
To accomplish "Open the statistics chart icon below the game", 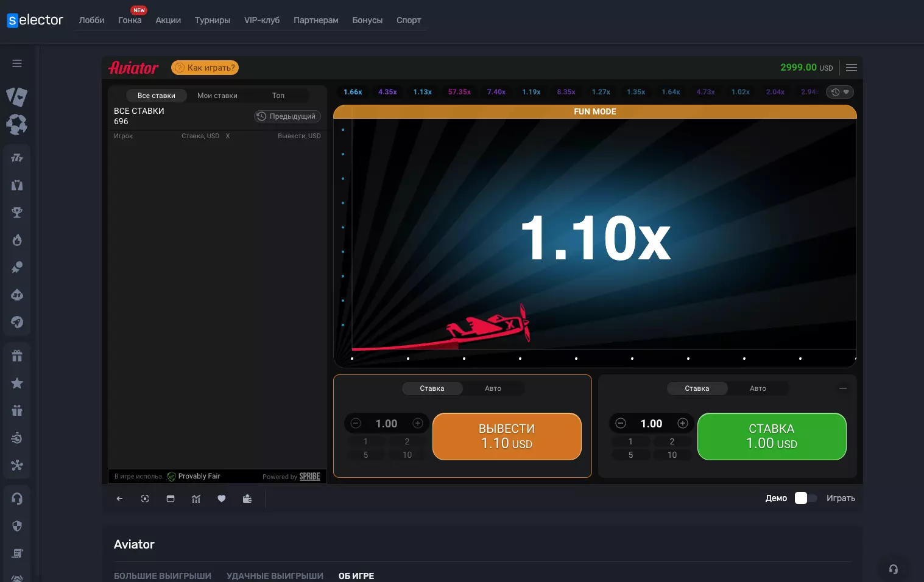I will click(196, 499).
